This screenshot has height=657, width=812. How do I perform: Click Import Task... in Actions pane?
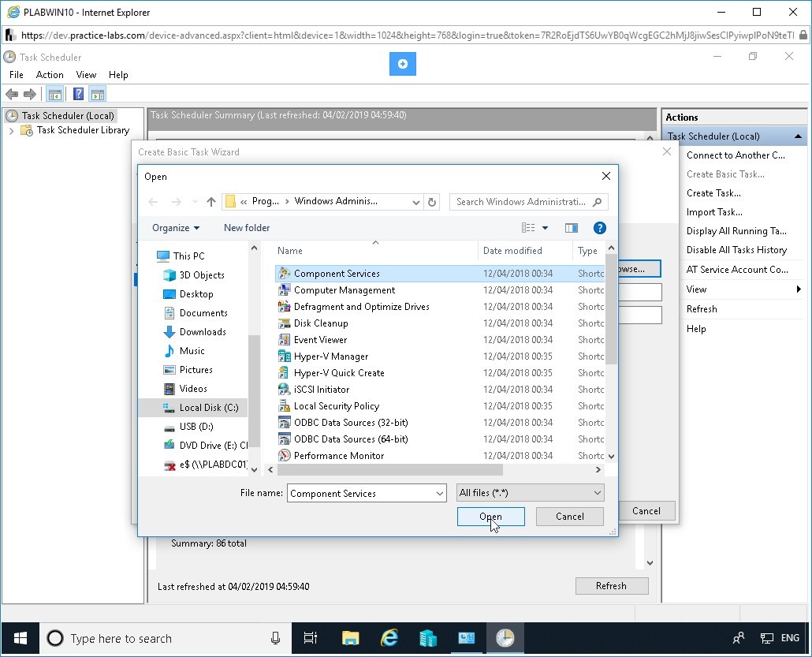tap(714, 212)
